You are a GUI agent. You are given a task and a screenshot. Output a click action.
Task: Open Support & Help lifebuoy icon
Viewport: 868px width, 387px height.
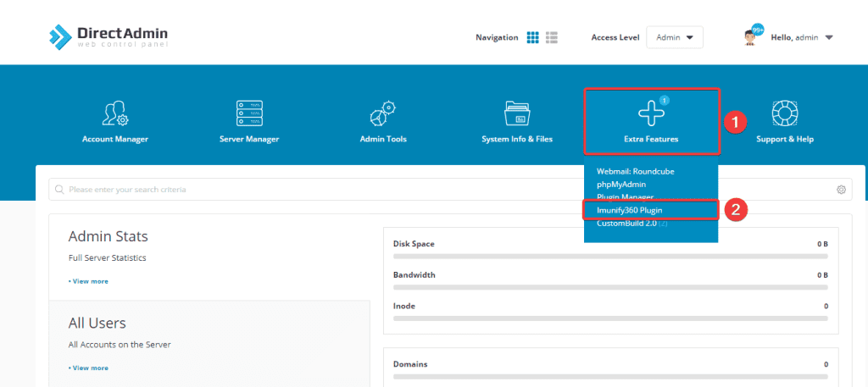pyautogui.click(x=784, y=114)
